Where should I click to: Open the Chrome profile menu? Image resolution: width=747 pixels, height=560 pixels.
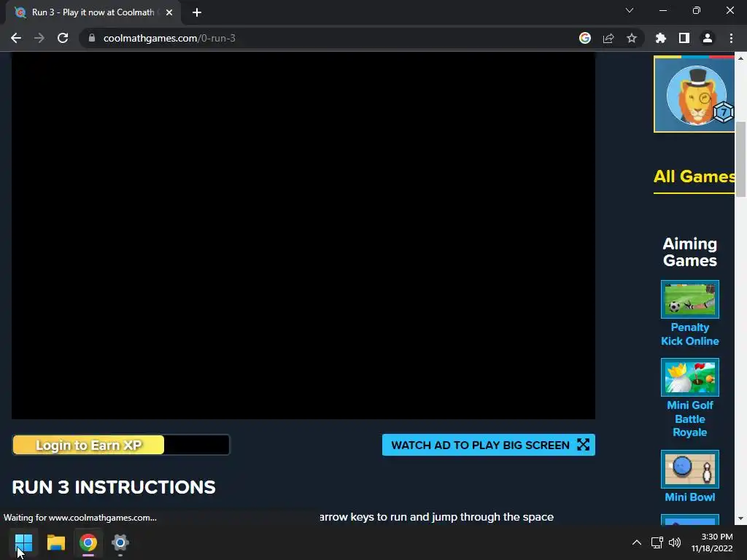pyautogui.click(x=708, y=38)
